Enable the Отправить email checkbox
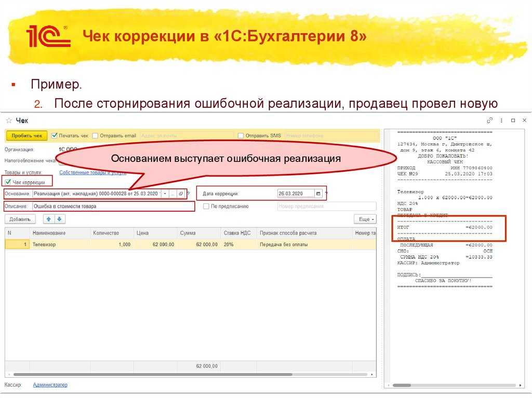Viewport: 532px width, 398px height. point(96,135)
